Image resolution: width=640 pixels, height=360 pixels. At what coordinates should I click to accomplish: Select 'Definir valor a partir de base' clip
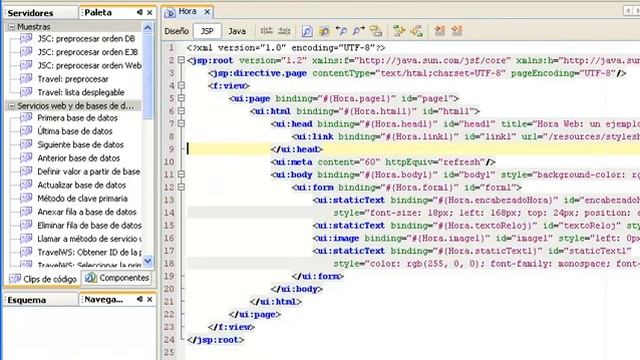(x=89, y=171)
